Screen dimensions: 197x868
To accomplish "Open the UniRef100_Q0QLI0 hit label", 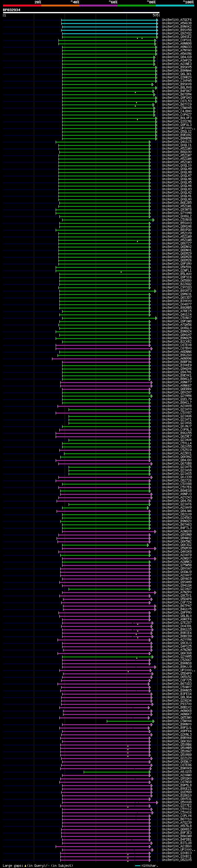I will 177,165.
